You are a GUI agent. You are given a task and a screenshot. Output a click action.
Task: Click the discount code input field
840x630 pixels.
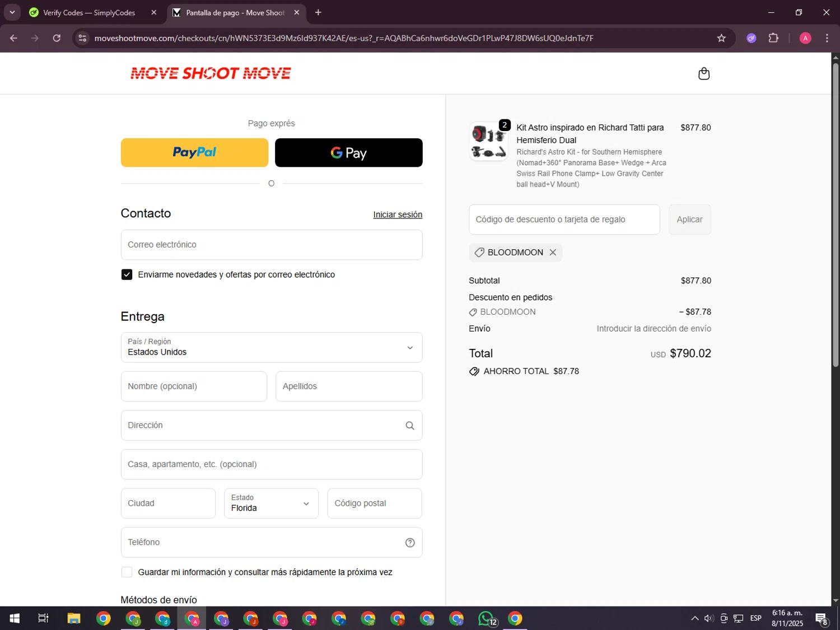coord(564,220)
